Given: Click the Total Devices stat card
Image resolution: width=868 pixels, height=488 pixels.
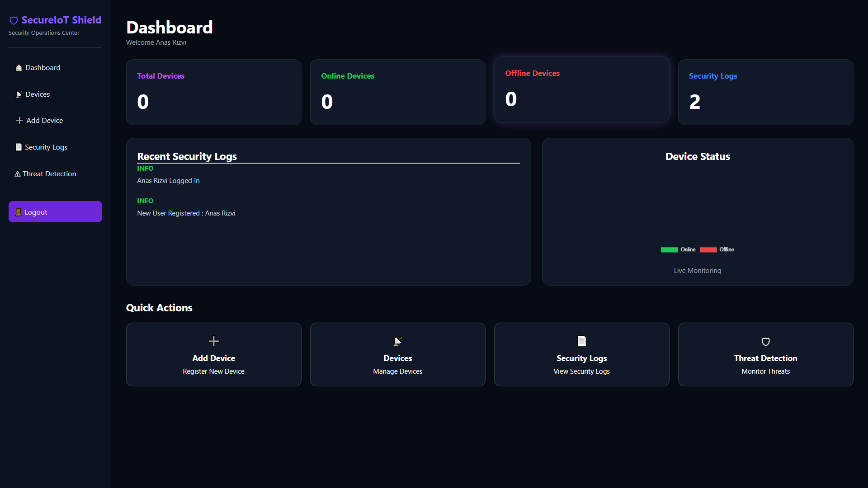Looking at the screenshot, I should (x=214, y=92).
